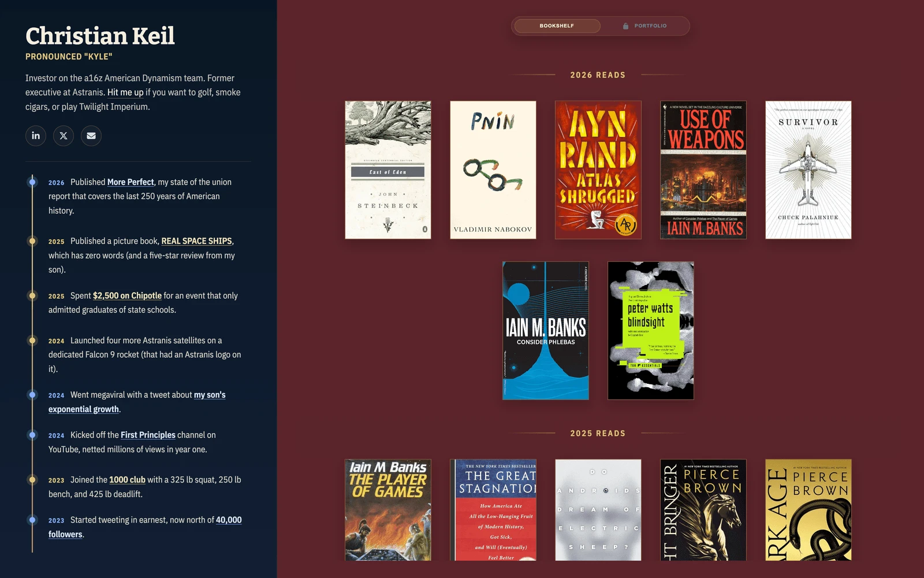Open the 1000 club link

point(127,480)
